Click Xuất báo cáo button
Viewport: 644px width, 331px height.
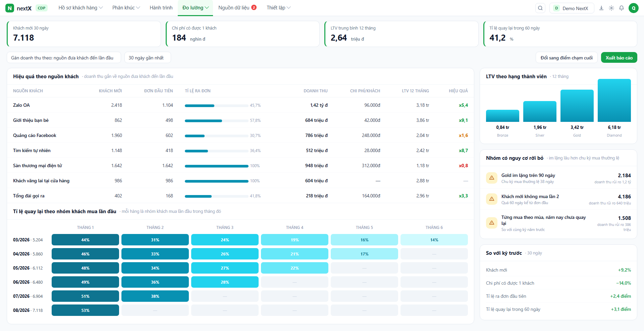click(x=619, y=58)
